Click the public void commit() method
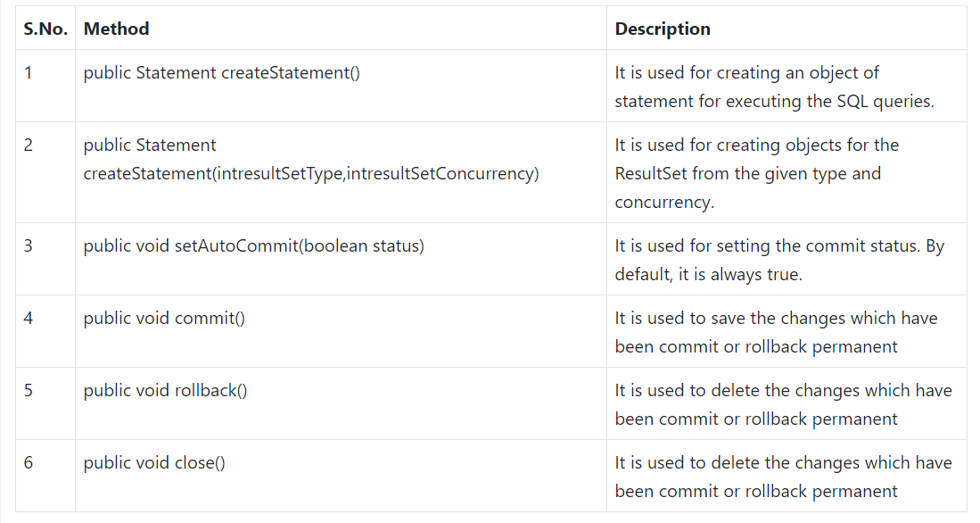The height and width of the screenshot is (523, 980). pos(164,318)
